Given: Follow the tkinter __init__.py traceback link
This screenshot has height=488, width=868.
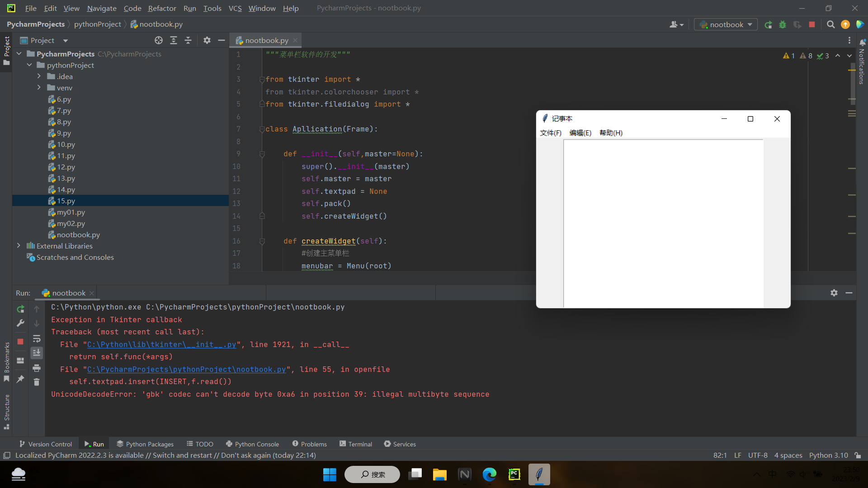Looking at the screenshot, I should (x=162, y=345).
